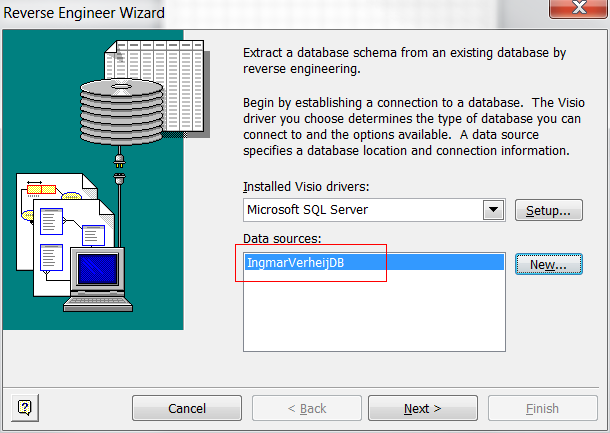
Task: Create a data source with New...
Action: click(x=548, y=264)
